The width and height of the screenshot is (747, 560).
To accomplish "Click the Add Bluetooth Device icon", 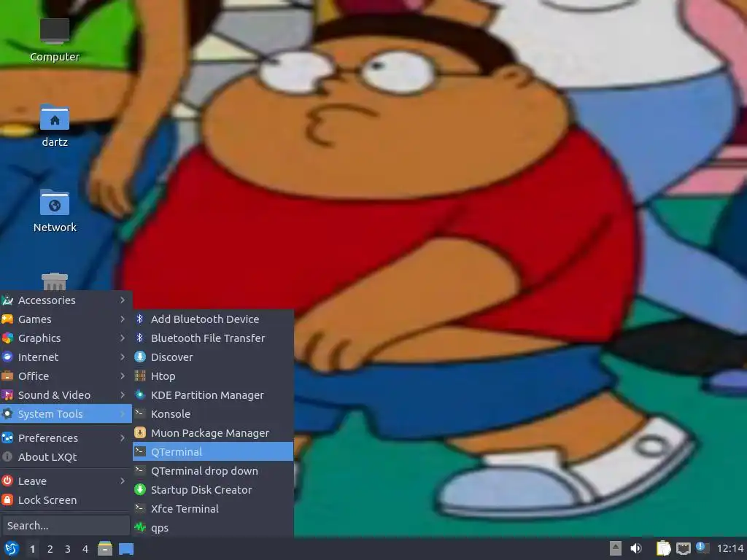I will 139,319.
